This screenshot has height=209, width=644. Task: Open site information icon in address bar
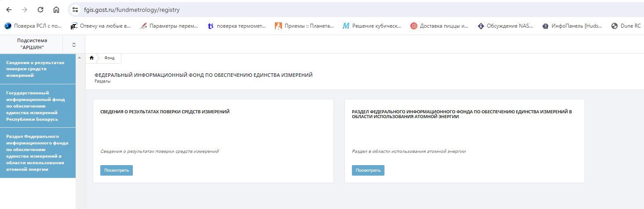pos(75,9)
